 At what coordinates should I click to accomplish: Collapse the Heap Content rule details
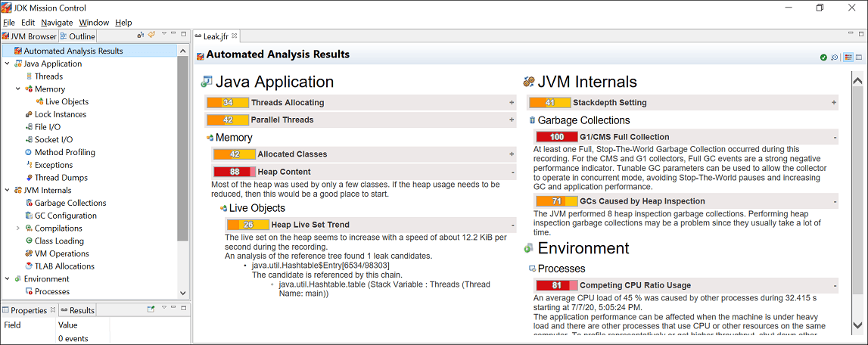pos(513,172)
